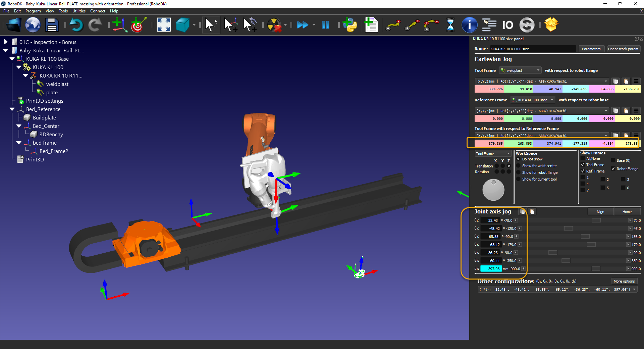Click the θ1 joint value field

click(490, 220)
